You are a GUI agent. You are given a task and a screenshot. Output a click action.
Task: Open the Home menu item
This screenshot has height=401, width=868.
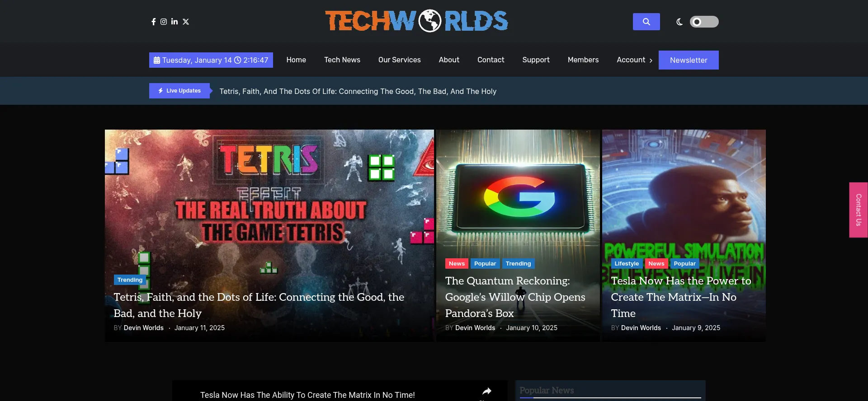[x=296, y=60]
